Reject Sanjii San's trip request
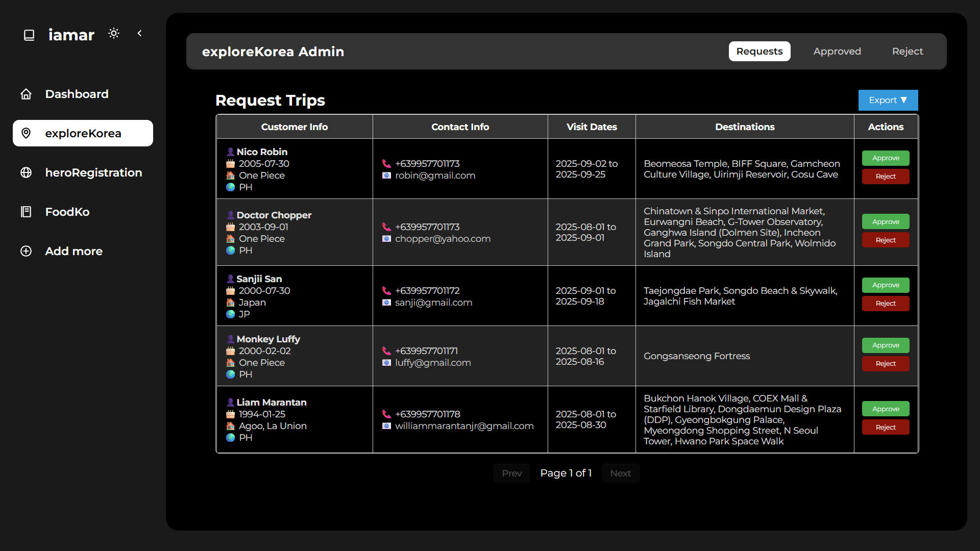The image size is (980, 551). click(x=885, y=304)
